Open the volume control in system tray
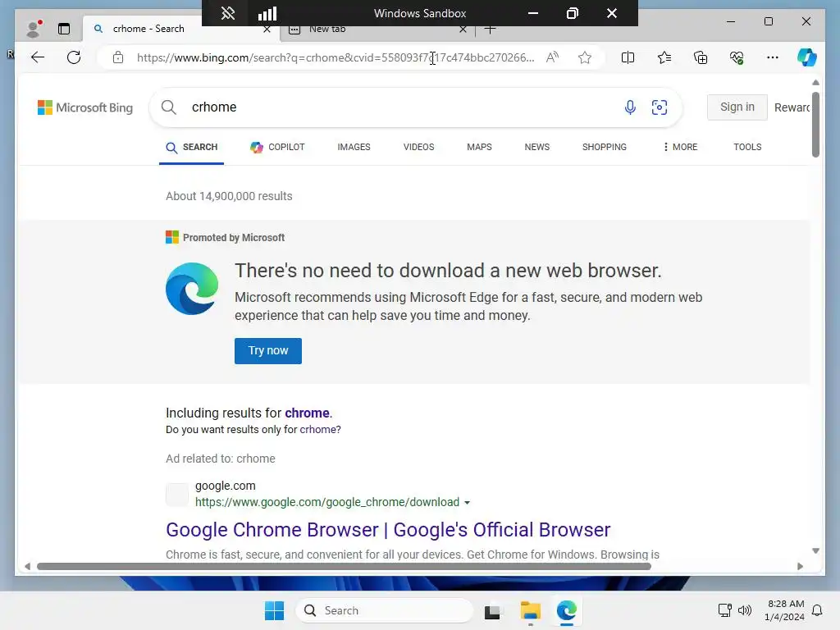This screenshot has height=630, width=840. coord(745,610)
